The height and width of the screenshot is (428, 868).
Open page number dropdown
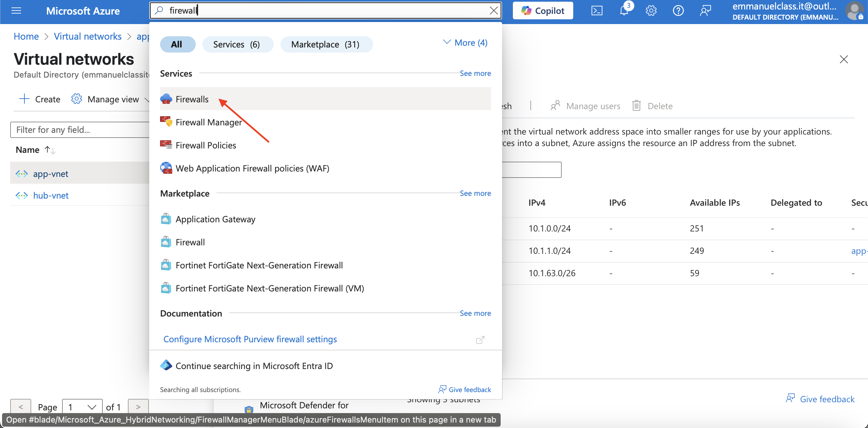pos(82,407)
